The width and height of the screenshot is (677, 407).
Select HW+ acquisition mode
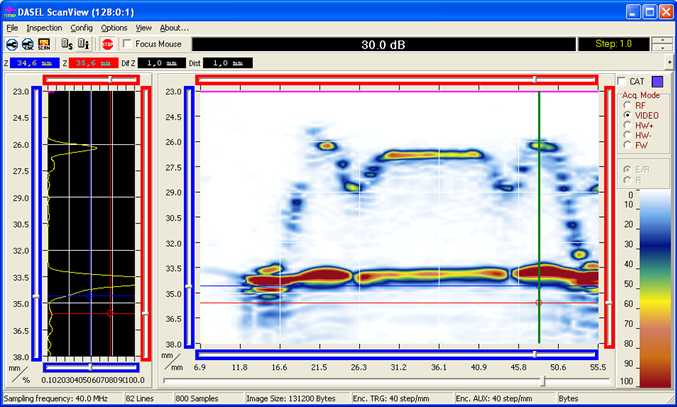point(627,125)
